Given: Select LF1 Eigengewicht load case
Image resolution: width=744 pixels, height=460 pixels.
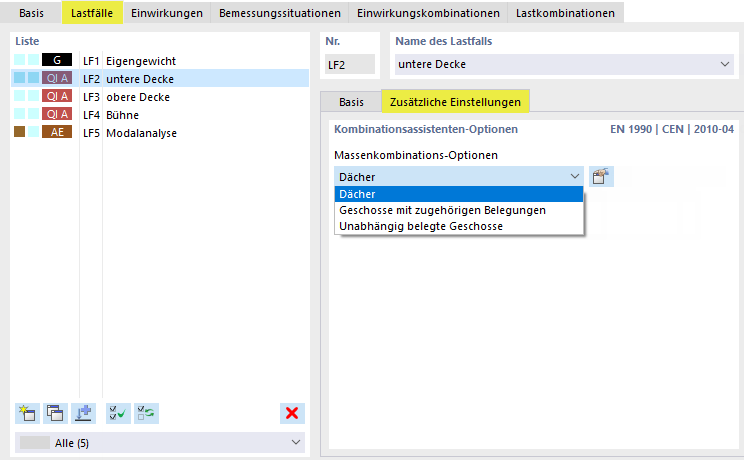Looking at the screenshot, I should tap(160, 61).
